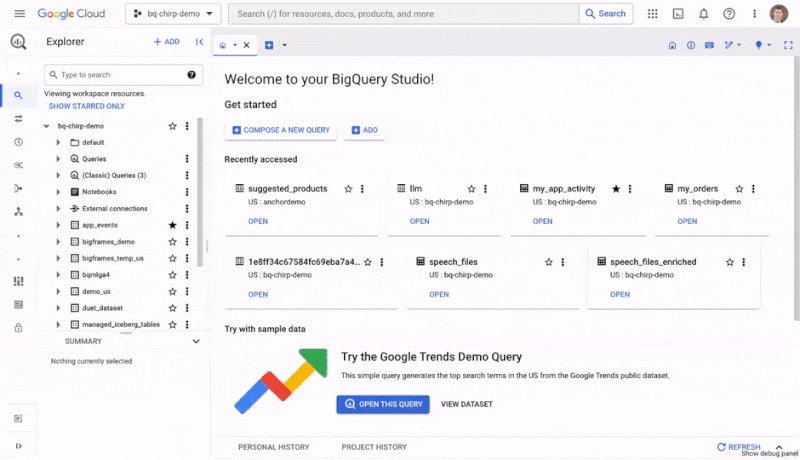Image resolution: width=800 pixels, height=460 pixels.
Task: Select managed_iceberg_tables in tree
Action: tap(121, 324)
